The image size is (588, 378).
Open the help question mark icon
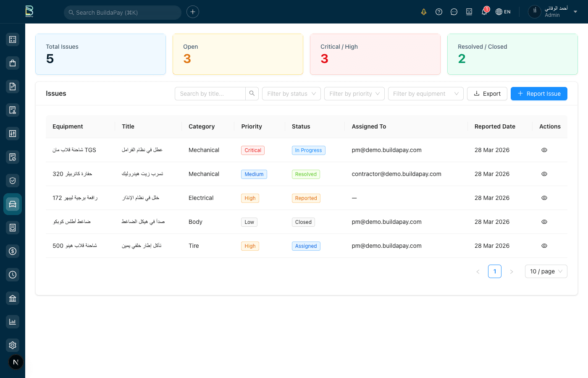(x=439, y=12)
